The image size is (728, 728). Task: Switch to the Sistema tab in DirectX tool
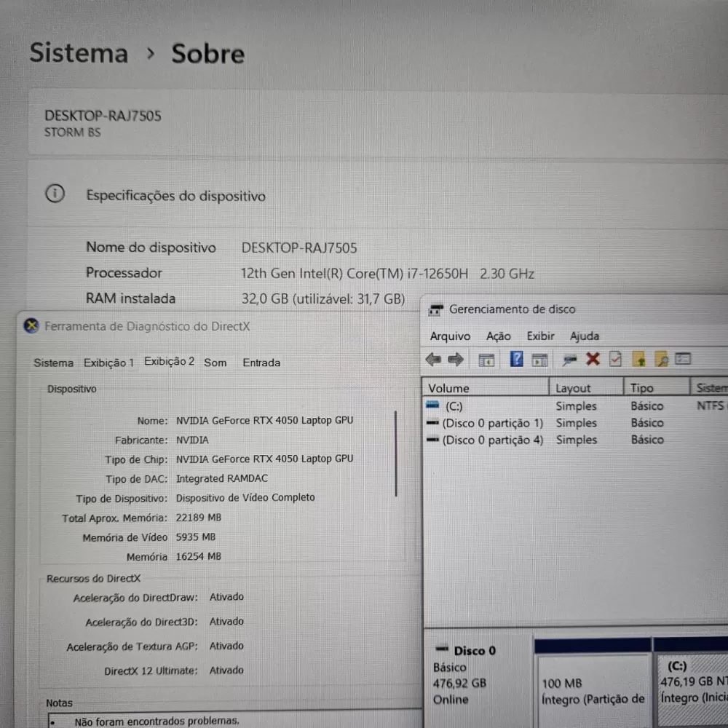(53, 363)
